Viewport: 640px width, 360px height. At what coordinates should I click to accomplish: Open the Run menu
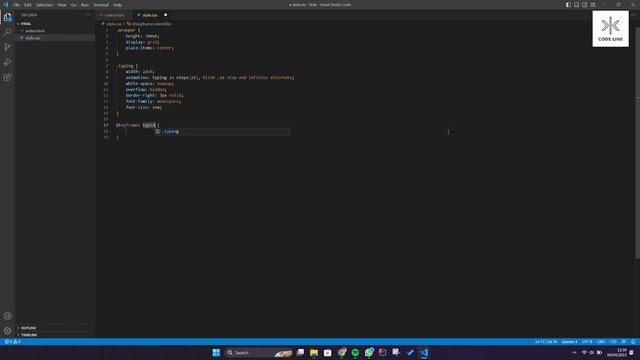tap(84, 5)
